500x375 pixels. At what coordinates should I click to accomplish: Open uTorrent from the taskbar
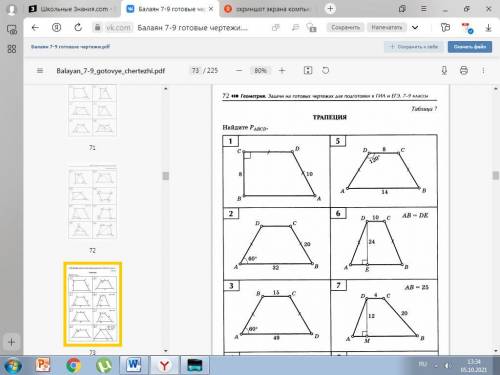(x=104, y=365)
